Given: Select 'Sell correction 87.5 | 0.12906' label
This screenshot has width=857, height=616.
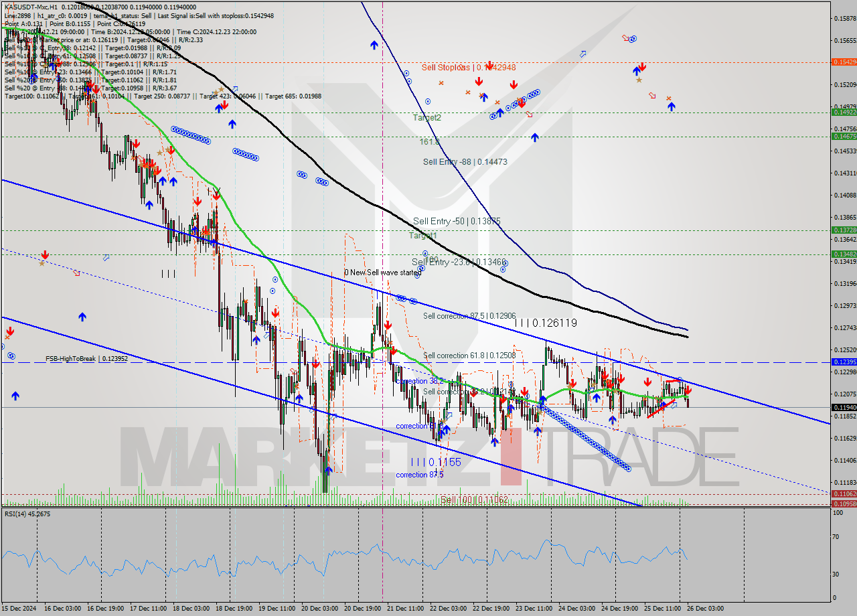Looking at the screenshot, I should tap(469, 316).
